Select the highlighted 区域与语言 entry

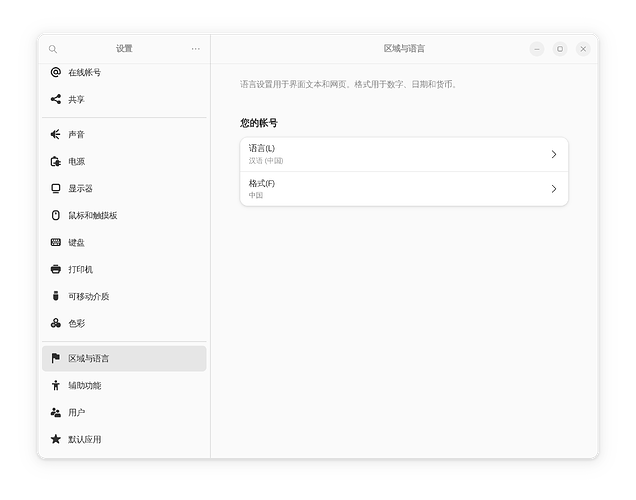click(x=124, y=358)
